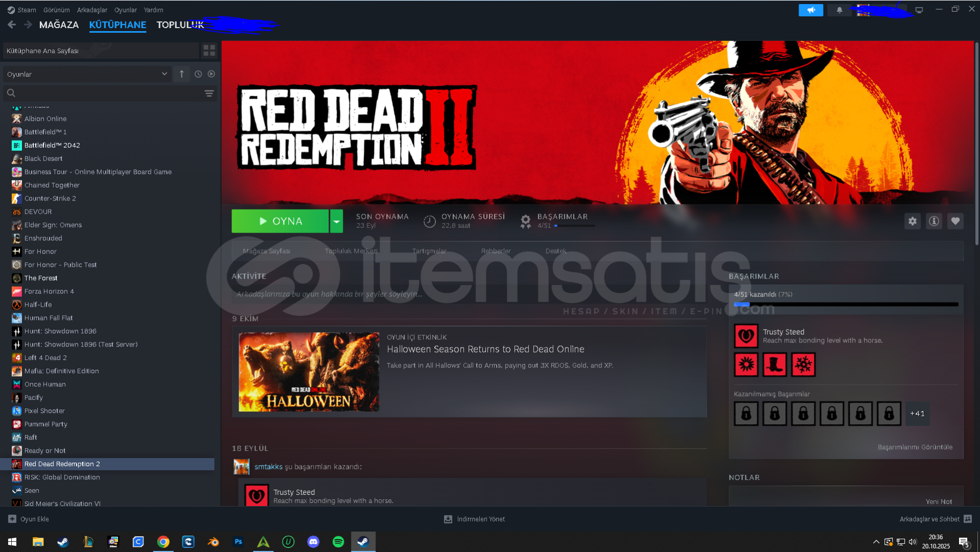Go to Kütüphane Ana Sayfası
980x552 pixels.
(101, 51)
